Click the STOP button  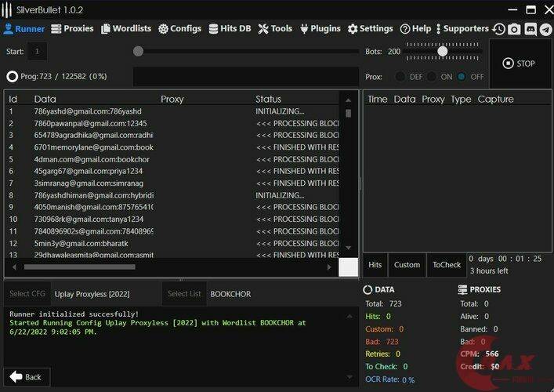519,64
